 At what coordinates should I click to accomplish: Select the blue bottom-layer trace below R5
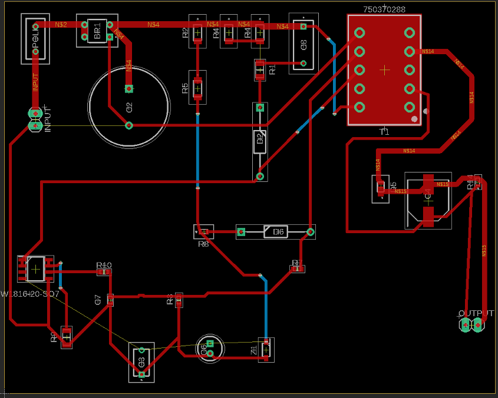click(x=198, y=151)
